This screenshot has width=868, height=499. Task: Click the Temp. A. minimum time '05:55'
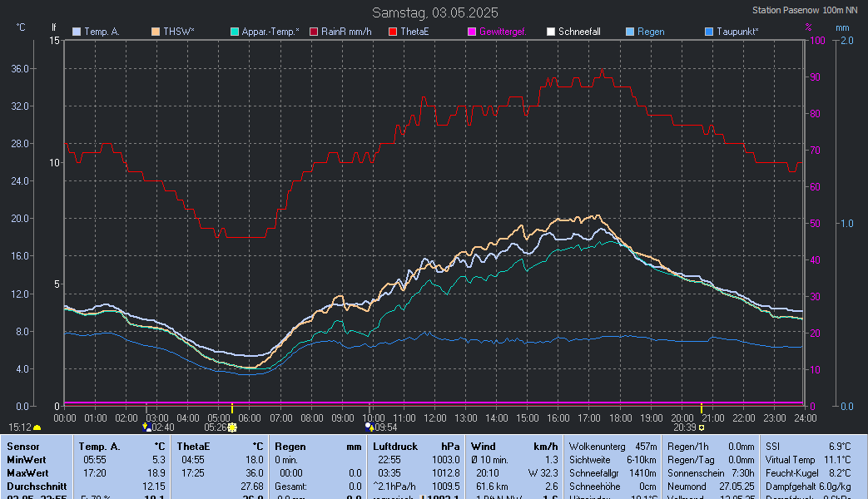coord(94,460)
